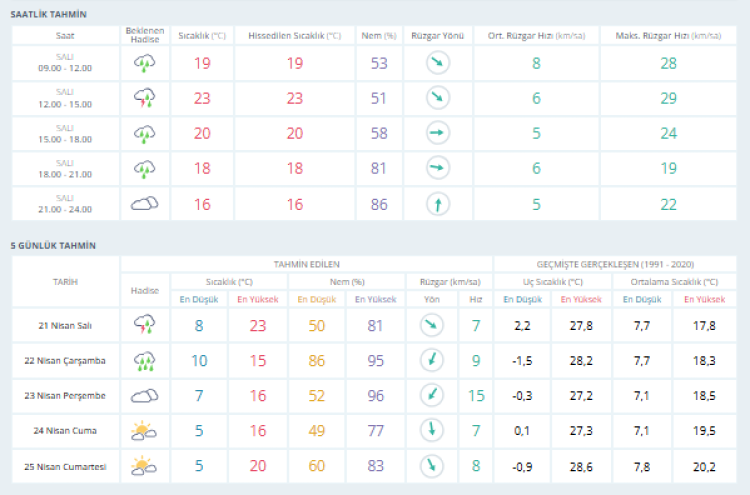750x495 pixels.
Task: Click the thunderstorm icon for 12.00 - 15.00
Action: click(x=145, y=98)
